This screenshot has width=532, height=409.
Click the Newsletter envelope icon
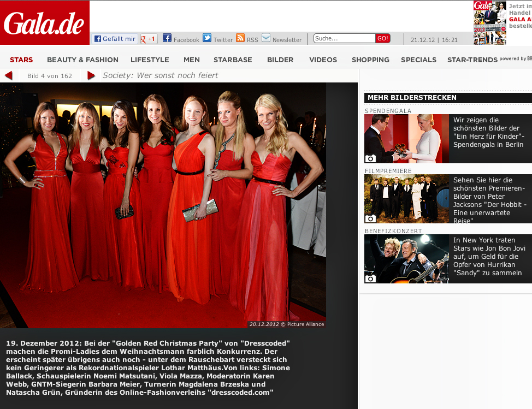[266, 38]
